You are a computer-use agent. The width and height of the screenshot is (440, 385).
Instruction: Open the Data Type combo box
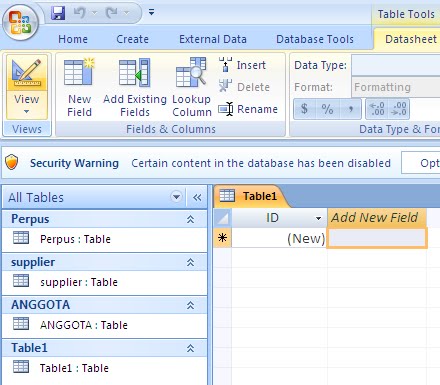pos(396,65)
